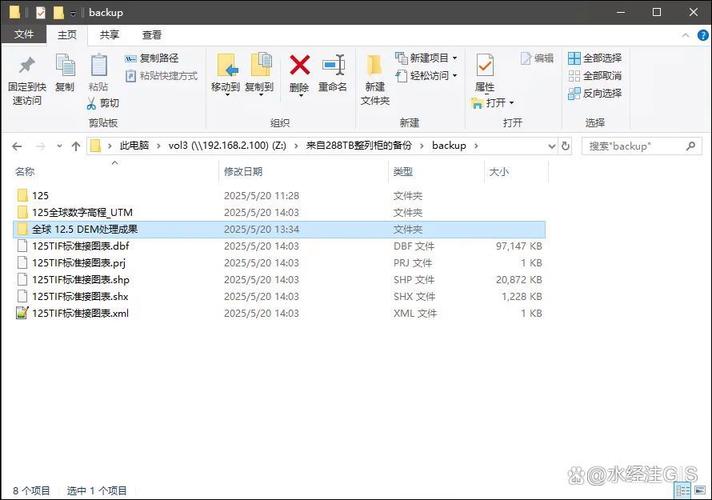The image size is (712, 500).
Task: Click the New folder (新建文件夹) icon
Action: pyautogui.click(x=374, y=65)
